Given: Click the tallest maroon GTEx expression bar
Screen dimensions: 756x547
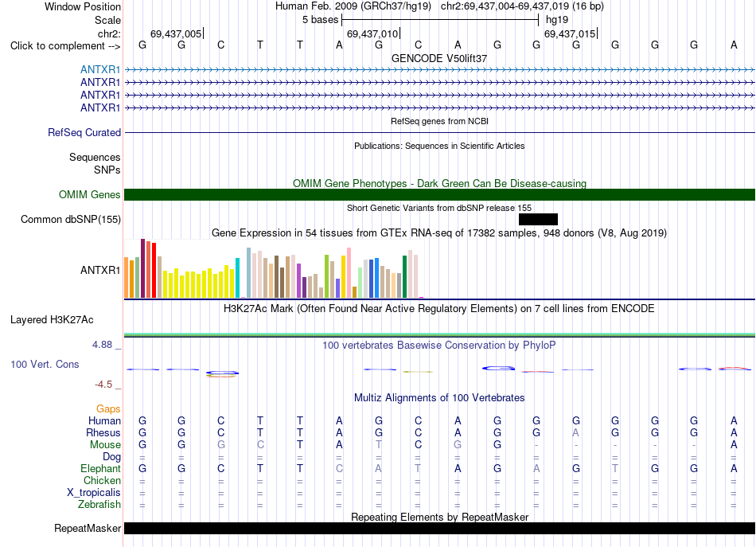Looking at the screenshot, I should (x=142, y=268).
